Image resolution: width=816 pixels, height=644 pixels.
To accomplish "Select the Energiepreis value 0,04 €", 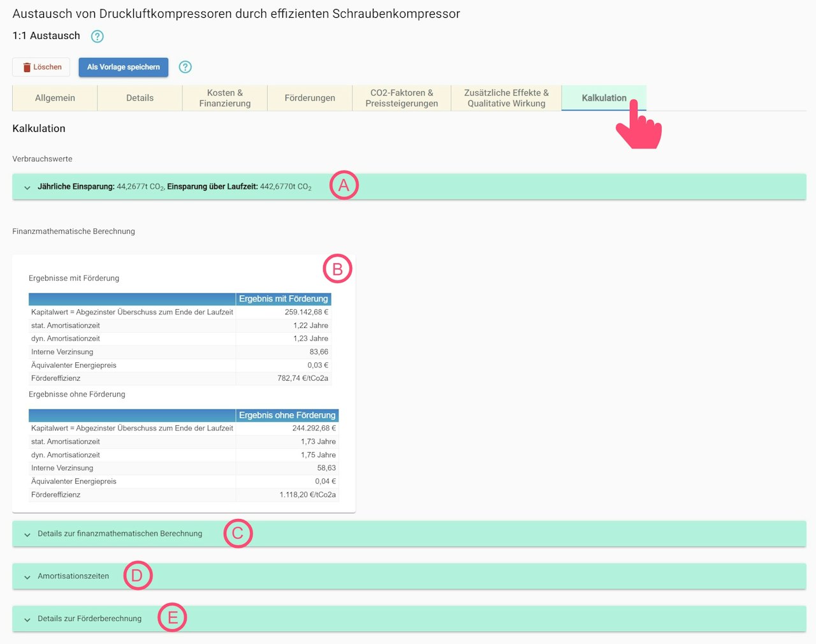I will [x=326, y=481].
